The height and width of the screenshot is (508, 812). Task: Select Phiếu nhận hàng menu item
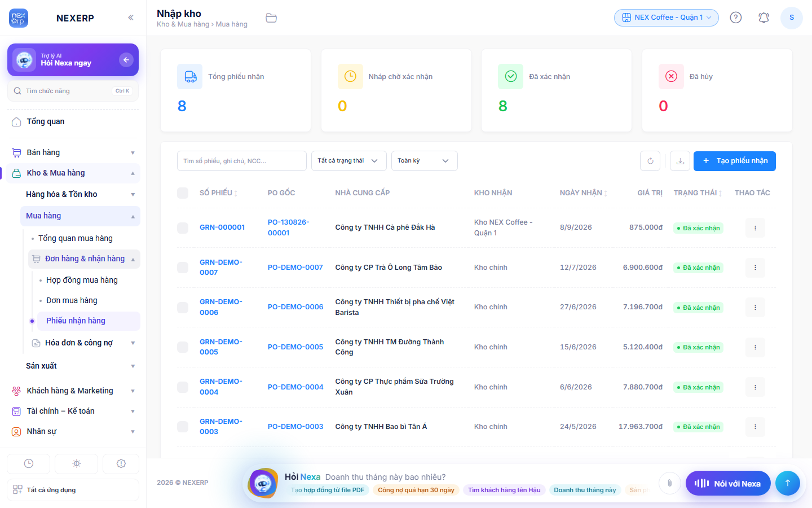(x=89, y=321)
